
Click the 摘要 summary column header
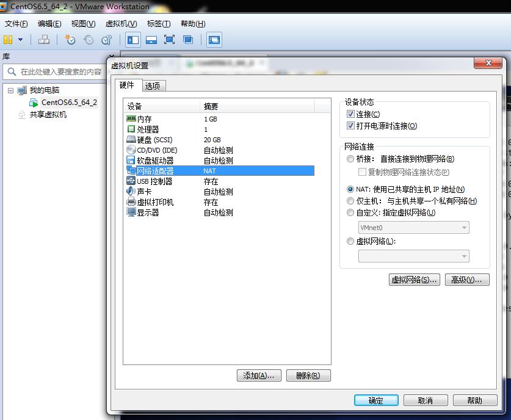[x=257, y=107]
